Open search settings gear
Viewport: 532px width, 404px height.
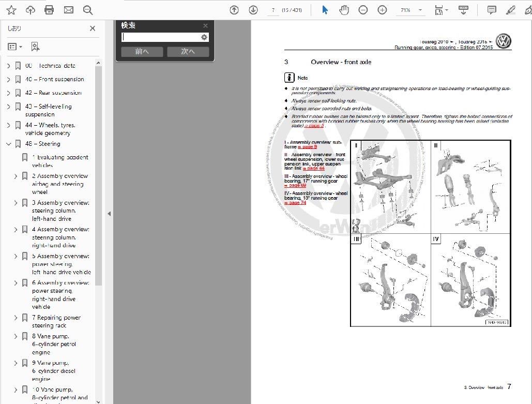pos(204,37)
